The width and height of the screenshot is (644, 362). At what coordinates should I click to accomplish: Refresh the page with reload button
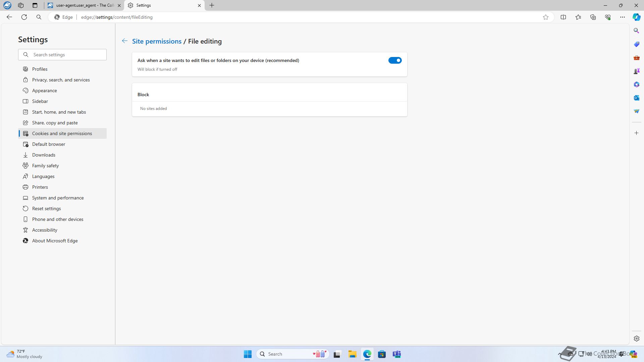[x=24, y=17]
